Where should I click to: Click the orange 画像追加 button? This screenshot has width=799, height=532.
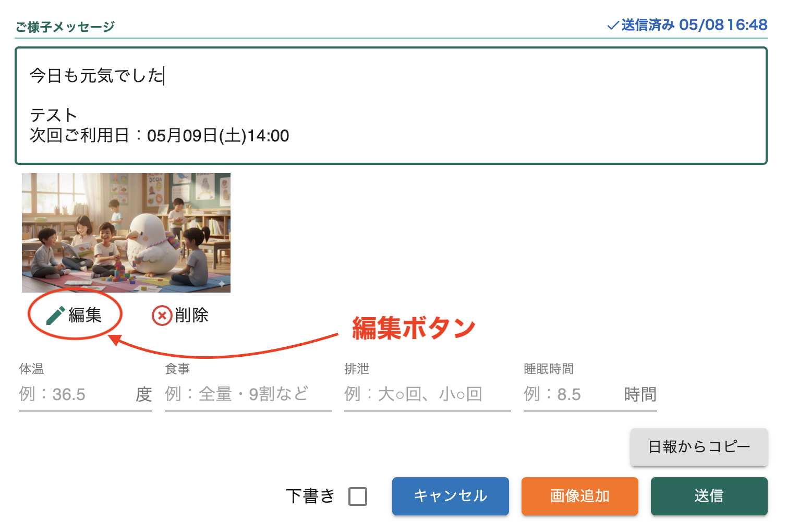tap(579, 496)
